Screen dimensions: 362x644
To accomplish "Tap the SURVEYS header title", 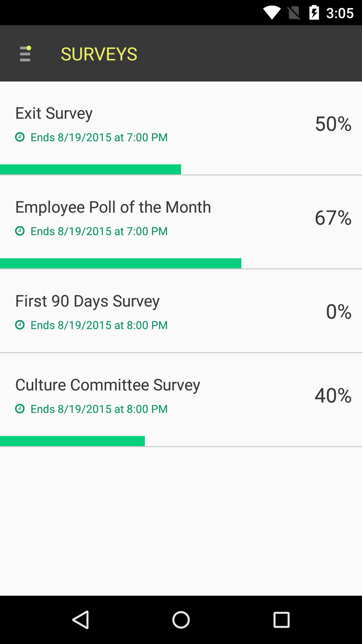I will 99,54.
